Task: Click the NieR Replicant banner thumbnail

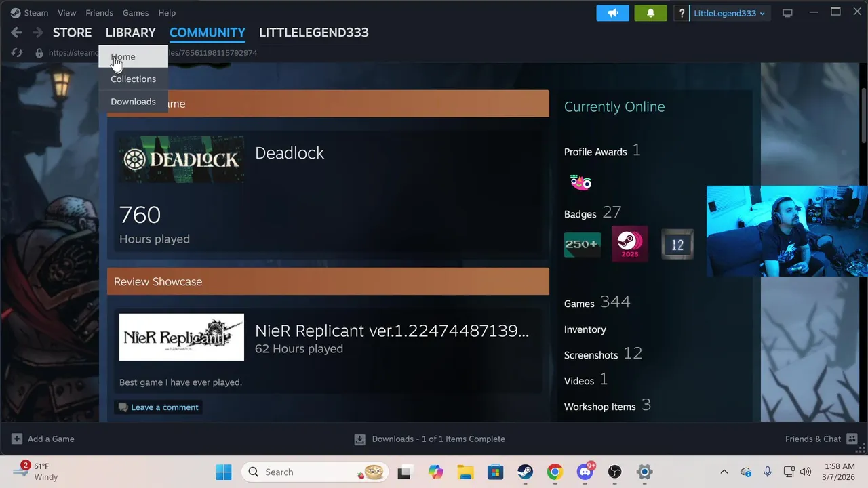Action: tap(182, 337)
